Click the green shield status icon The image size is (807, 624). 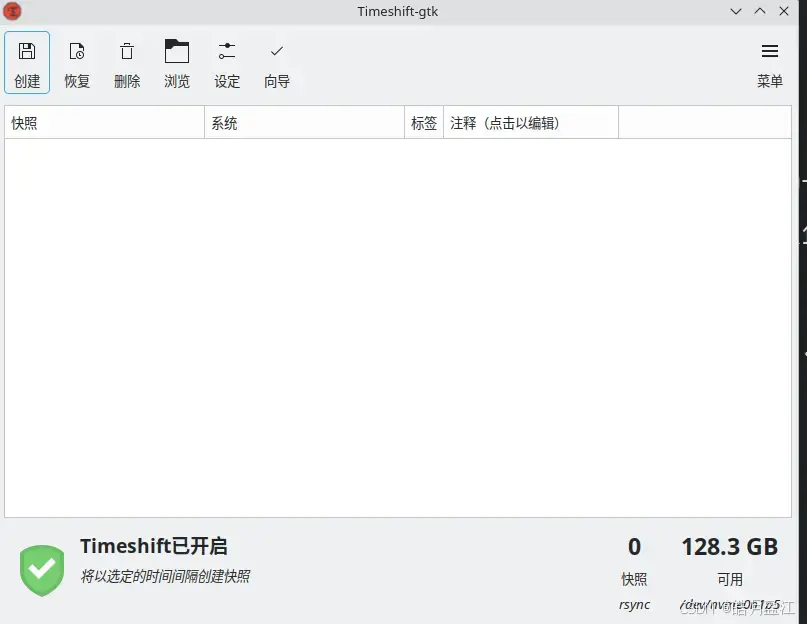pos(42,570)
